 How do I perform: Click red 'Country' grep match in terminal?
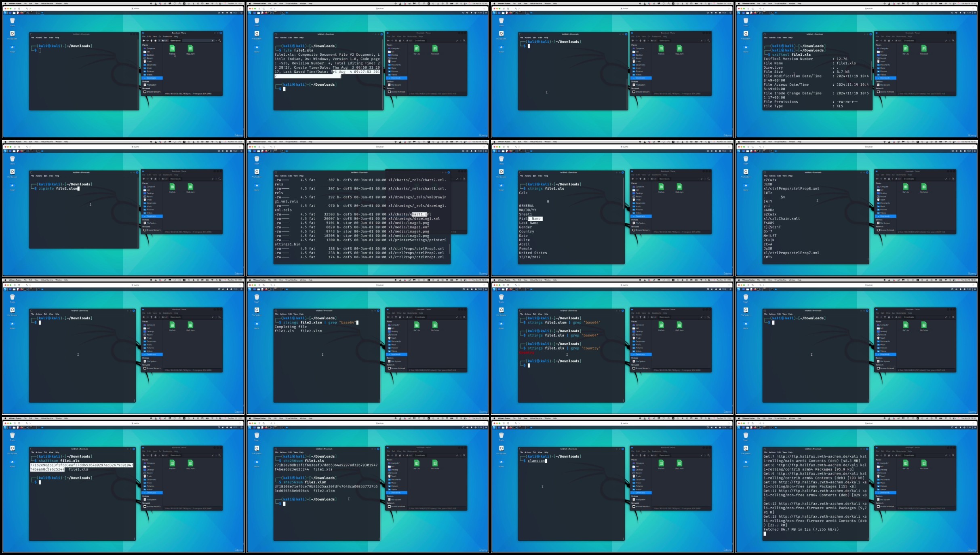tap(527, 352)
